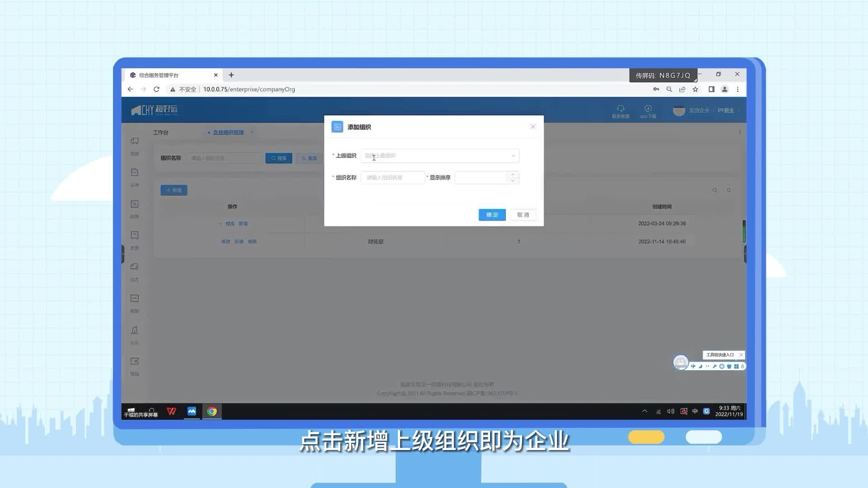Open the 上级组织 dropdown in dialog
Viewport: 868px width, 488px height.
coord(512,155)
